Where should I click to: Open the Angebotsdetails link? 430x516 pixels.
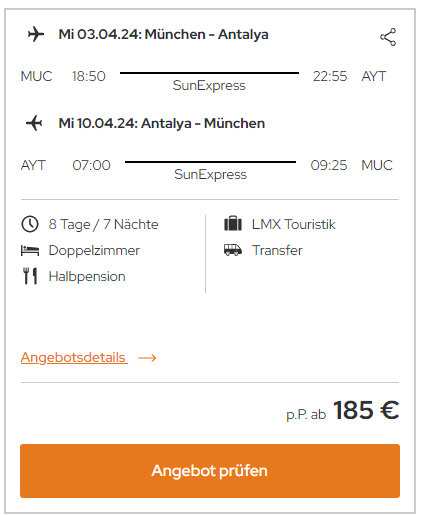[x=74, y=357]
